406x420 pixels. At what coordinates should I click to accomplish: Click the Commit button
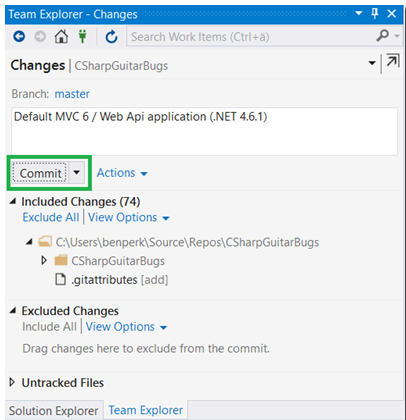[x=40, y=173]
